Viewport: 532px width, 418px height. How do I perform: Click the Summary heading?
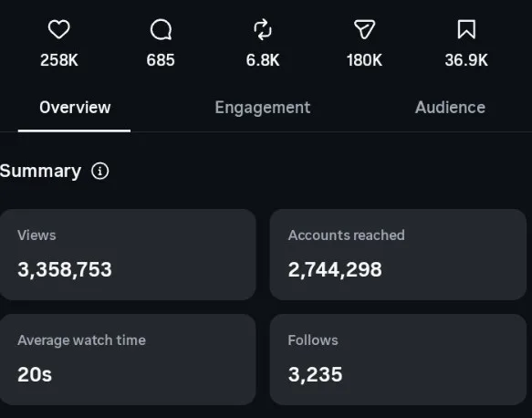(x=40, y=171)
